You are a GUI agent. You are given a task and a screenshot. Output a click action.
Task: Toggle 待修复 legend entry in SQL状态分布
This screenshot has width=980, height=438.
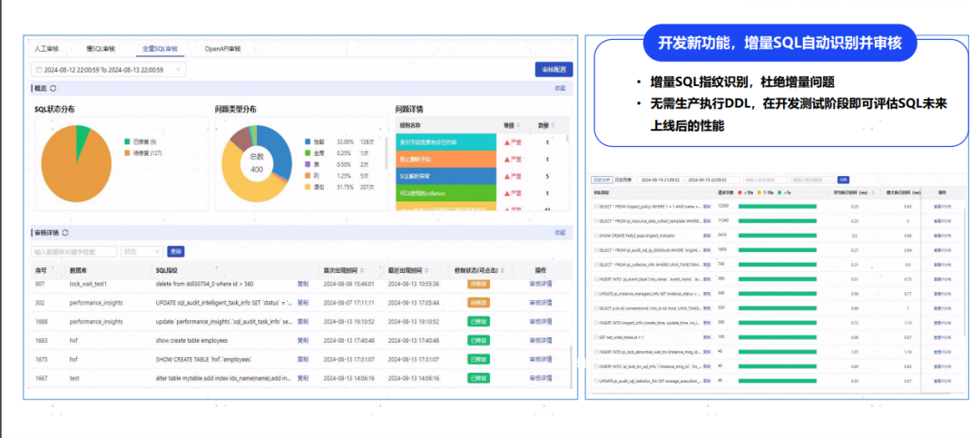point(142,152)
